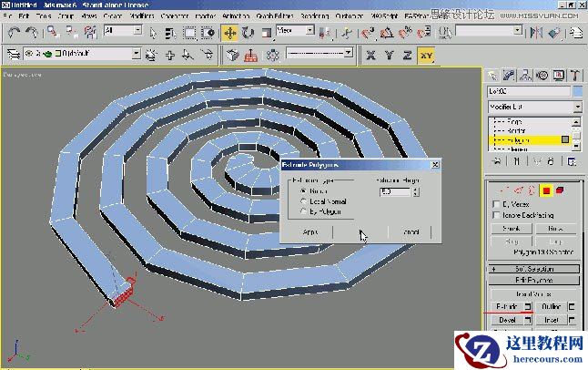This screenshot has height=370, width=588.
Task: Click the Create New Layer icon
Action: click(x=151, y=56)
